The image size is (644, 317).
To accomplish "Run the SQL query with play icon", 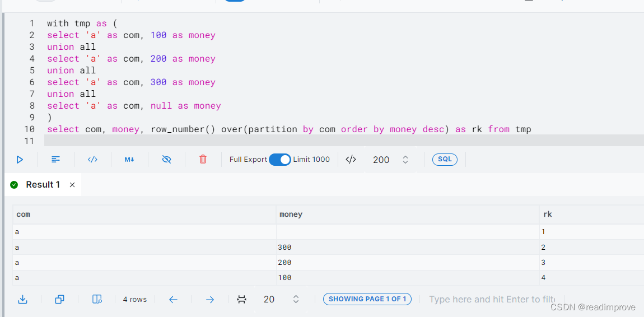I will [20, 159].
